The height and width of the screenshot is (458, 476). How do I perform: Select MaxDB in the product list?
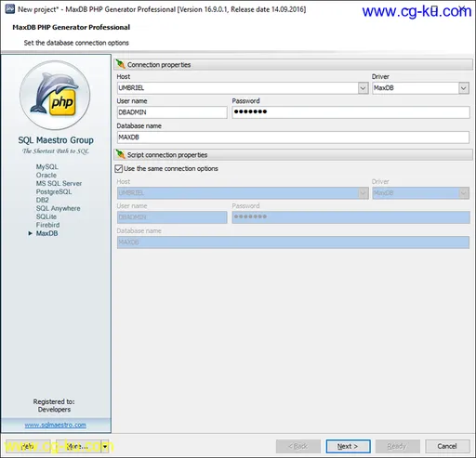[46, 233]
